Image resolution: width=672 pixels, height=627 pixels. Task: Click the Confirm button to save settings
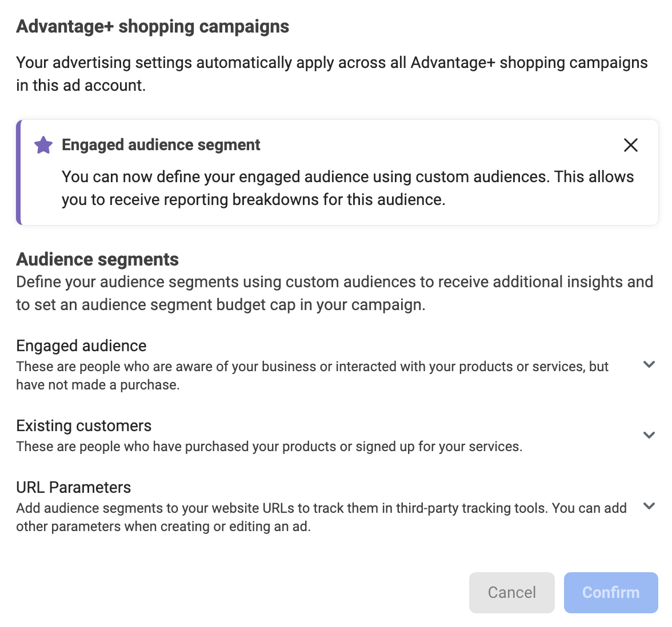[x=610, y=592]
